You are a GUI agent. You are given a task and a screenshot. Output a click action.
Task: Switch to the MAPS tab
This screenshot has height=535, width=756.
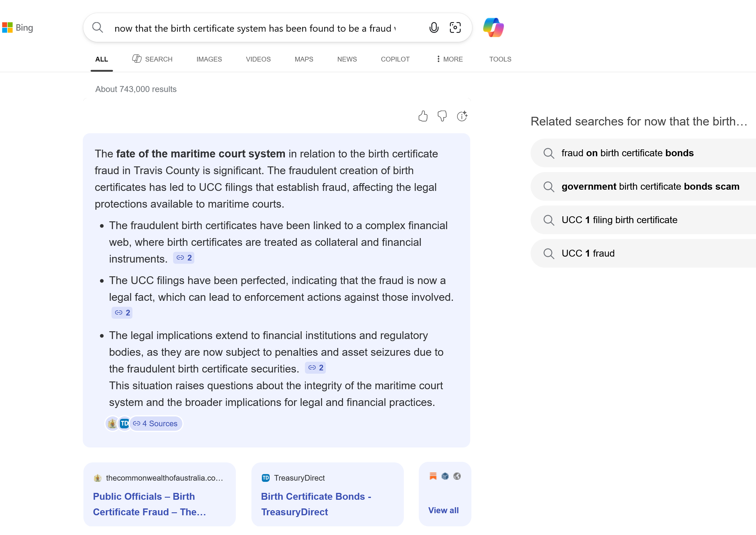tap(304, 59)
